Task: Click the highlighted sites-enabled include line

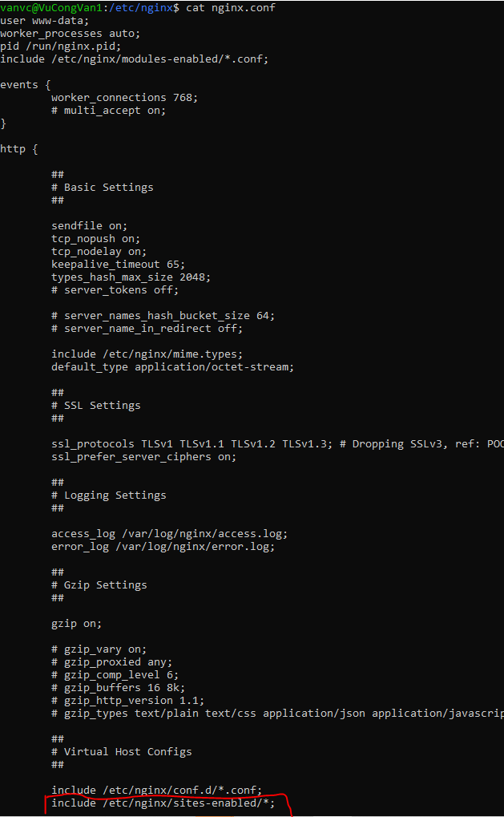Action: point(163,803)
